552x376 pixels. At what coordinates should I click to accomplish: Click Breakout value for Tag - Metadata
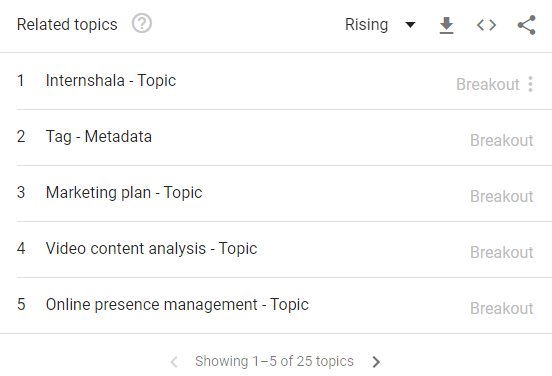click(x=502, y=140)
